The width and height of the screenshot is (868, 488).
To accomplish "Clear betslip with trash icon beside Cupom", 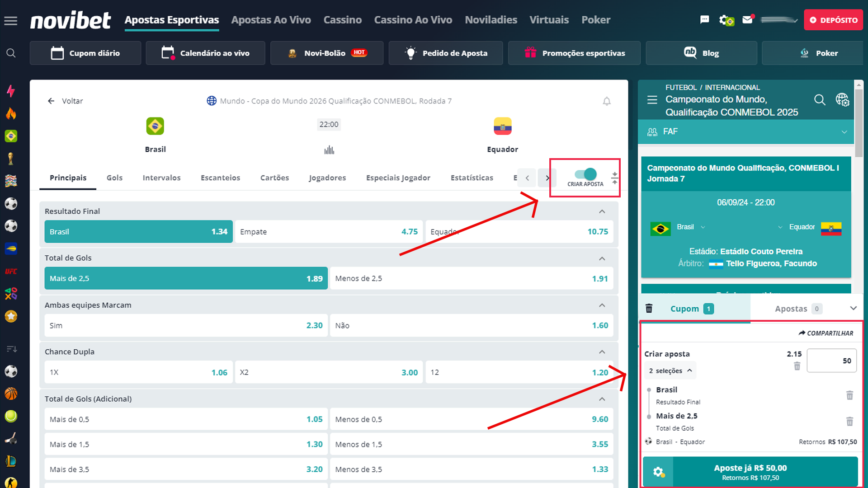I will [649, 308].
